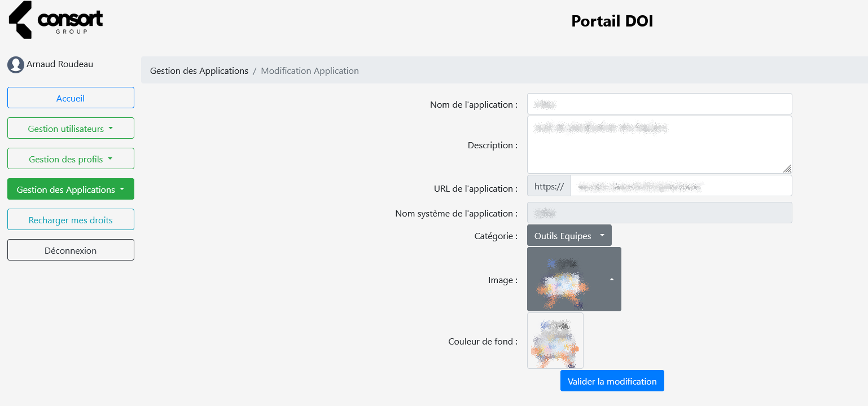The width and height of the screenshot is (868, 406).
Task: Open the Outils Equipes category dropdown
Action: [569, 235]
